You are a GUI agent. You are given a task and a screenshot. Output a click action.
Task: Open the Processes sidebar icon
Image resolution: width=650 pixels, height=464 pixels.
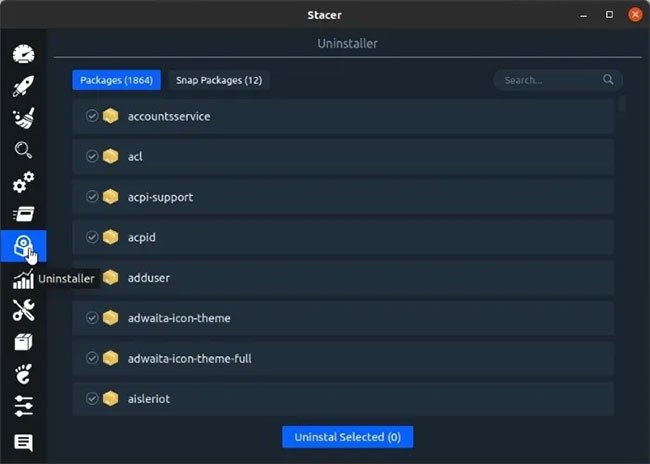(24, 214)
